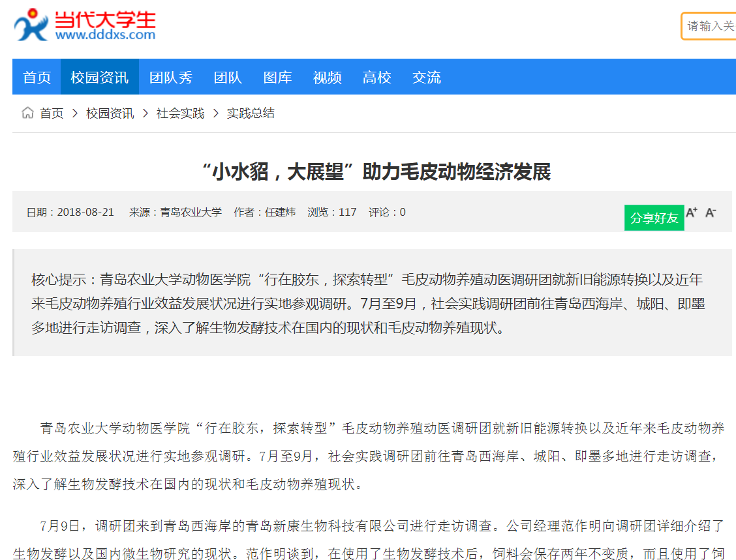Image resolution: width=736 pixels, height=560 pixels.
Task: Visit the 交流 navigation item
Action: (x=426, y=78)
